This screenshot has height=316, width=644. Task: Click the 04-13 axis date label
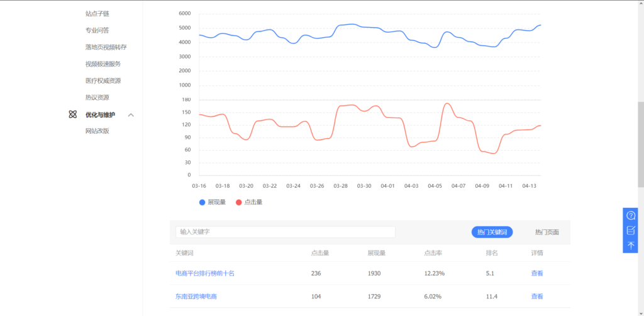(x=530, y=186)
